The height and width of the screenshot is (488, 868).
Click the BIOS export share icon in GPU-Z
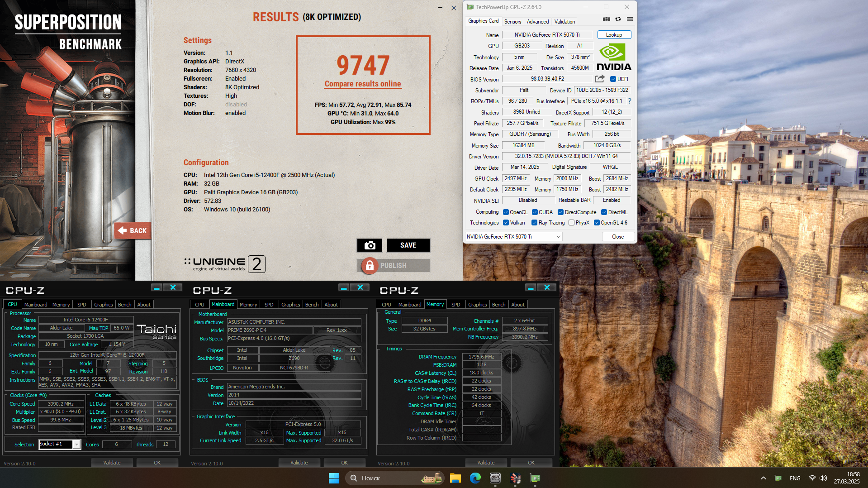(600, 79)
